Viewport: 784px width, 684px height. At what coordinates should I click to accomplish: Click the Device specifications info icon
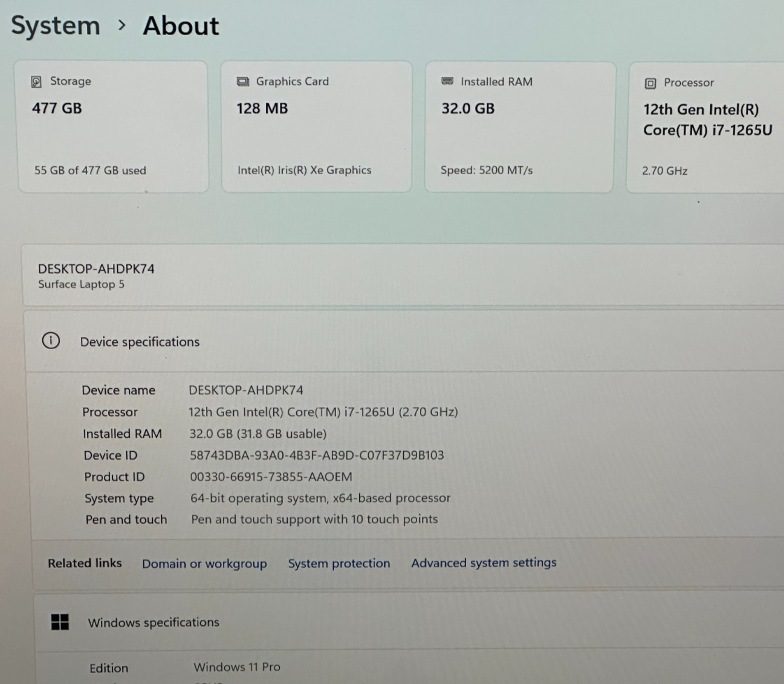[x=51, y=340]
